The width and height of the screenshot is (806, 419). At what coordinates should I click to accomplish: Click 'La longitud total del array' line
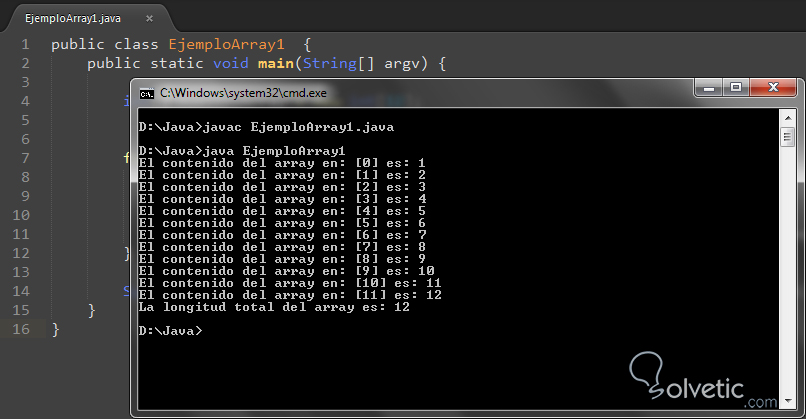[274, 307]
